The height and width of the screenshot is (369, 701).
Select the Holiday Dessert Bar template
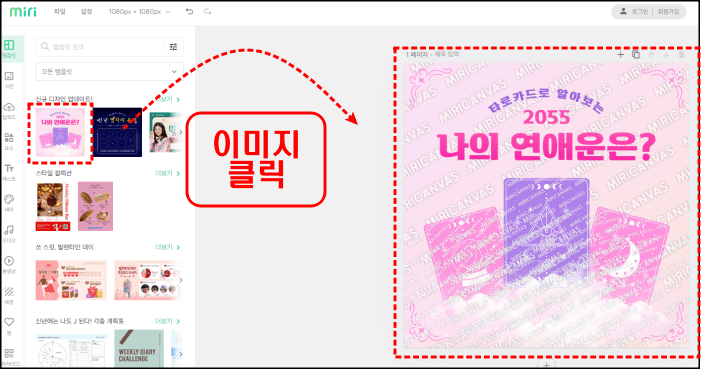(x=53, y=206)
